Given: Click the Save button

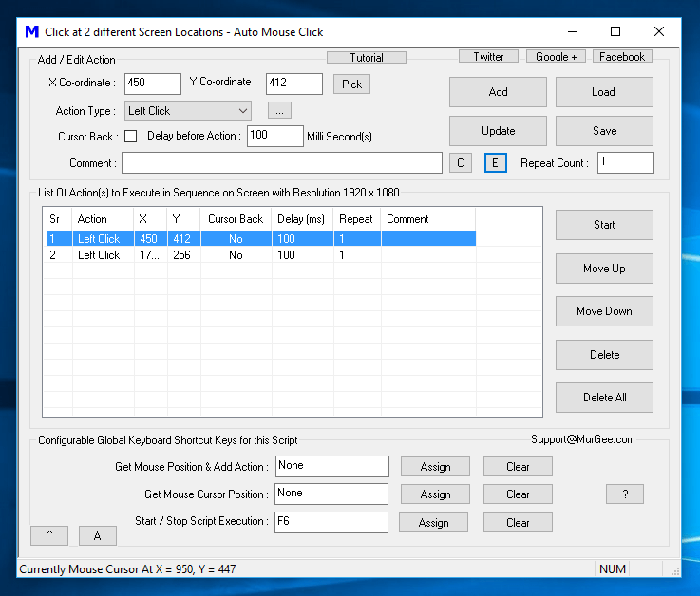Looking at the screenshot, I should pos(604,131).
